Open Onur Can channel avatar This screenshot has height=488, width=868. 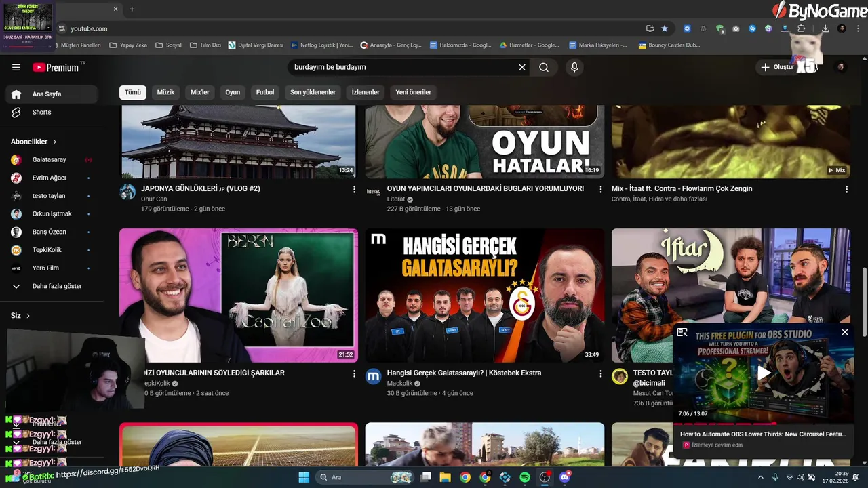[x=127, y=192]
